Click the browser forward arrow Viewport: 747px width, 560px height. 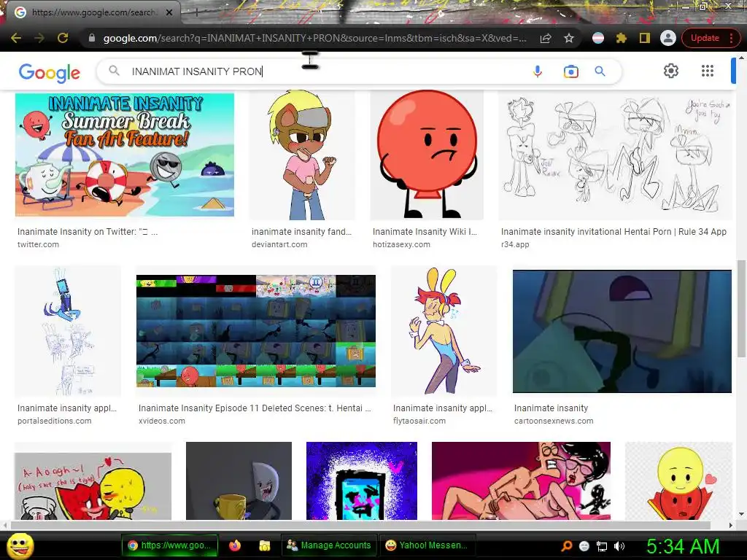coord(39,38)
